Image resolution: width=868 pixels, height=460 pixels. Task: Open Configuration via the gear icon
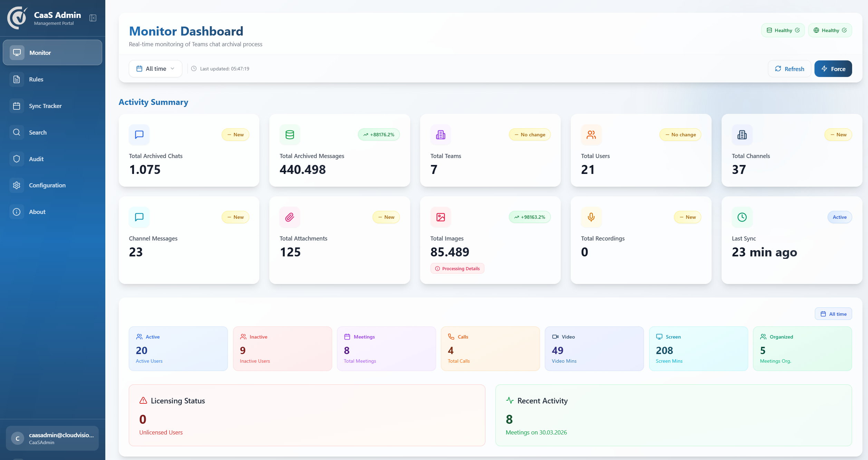(17, 185)
